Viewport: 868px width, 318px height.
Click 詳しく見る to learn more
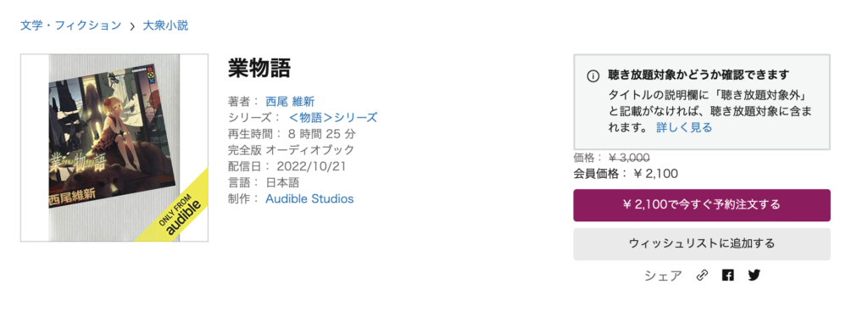(684, 127)
